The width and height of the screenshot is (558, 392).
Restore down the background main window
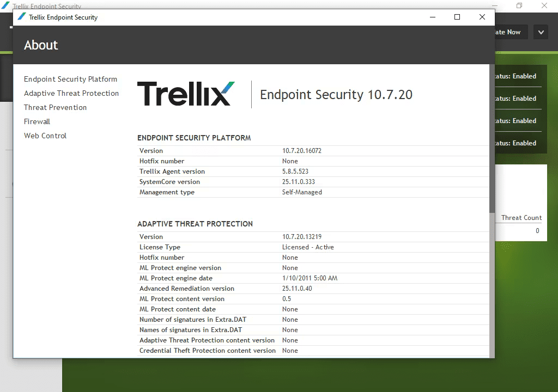pos(519,6)
